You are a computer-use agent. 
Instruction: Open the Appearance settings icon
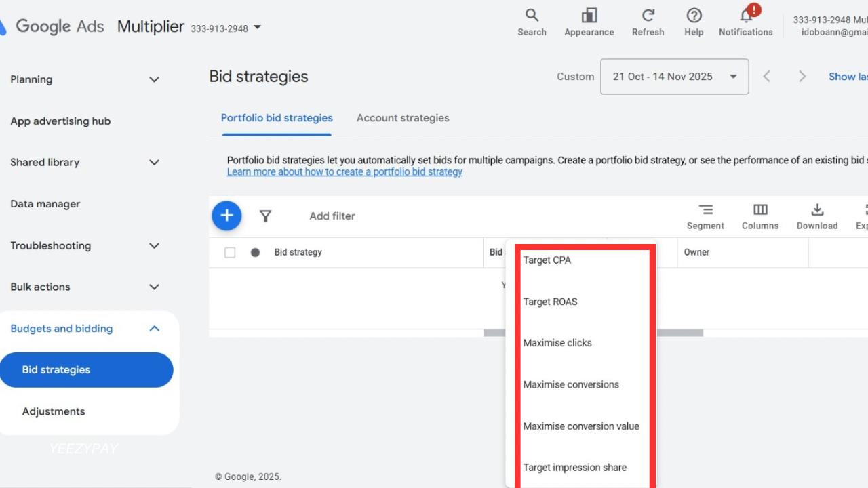589,16
